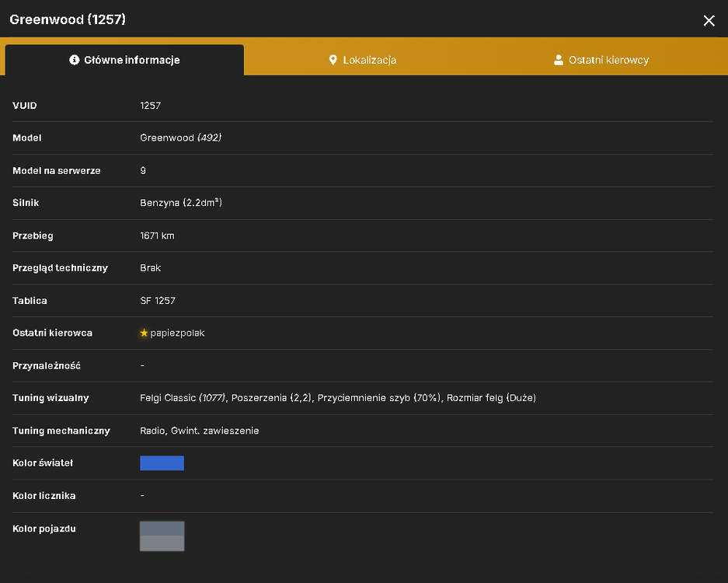Click the Model na serwerze value 9
The width and height of the screenshot is (728, 583).
143,170
